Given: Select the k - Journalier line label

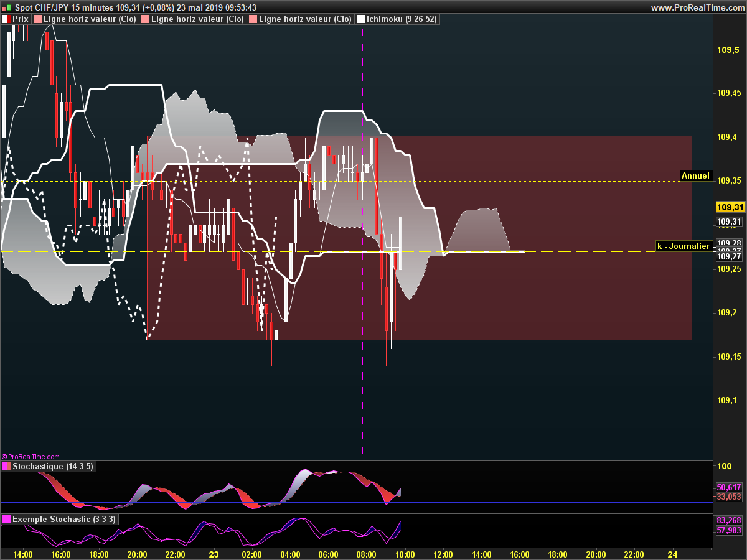Looking at the screenshot, I should [x=684, y=246].
